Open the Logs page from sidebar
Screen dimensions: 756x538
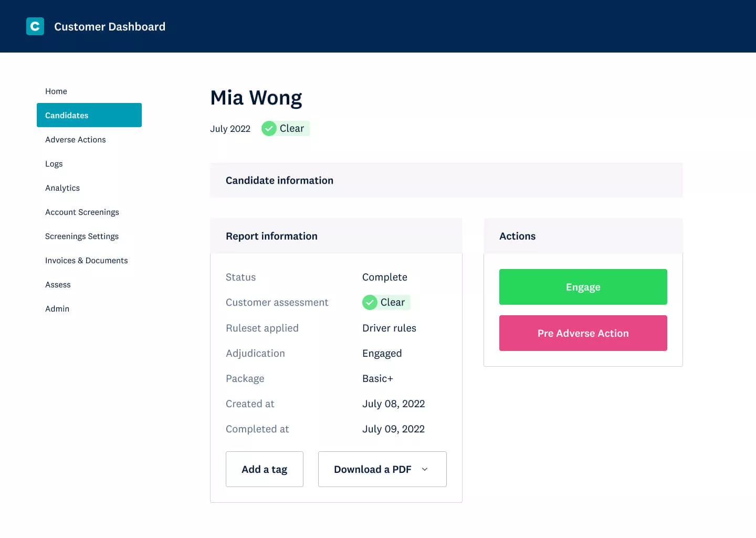[54, 163]
